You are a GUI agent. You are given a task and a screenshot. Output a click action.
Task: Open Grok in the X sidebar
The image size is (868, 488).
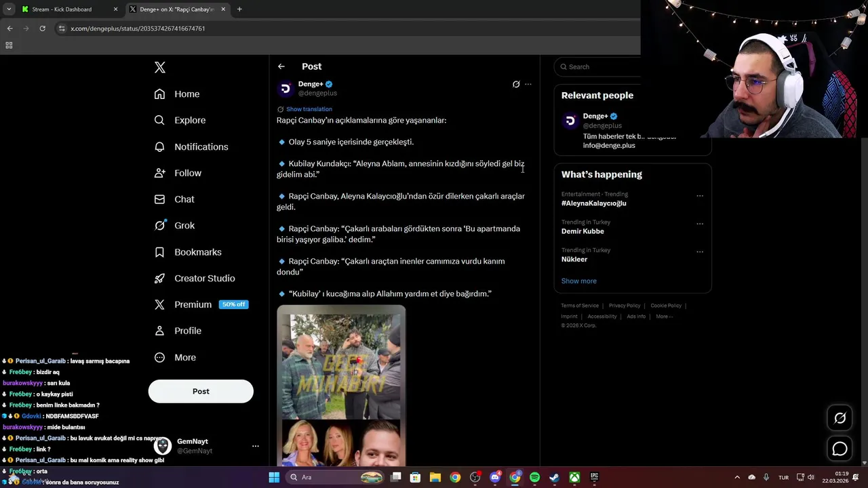[x=174, y=226]
